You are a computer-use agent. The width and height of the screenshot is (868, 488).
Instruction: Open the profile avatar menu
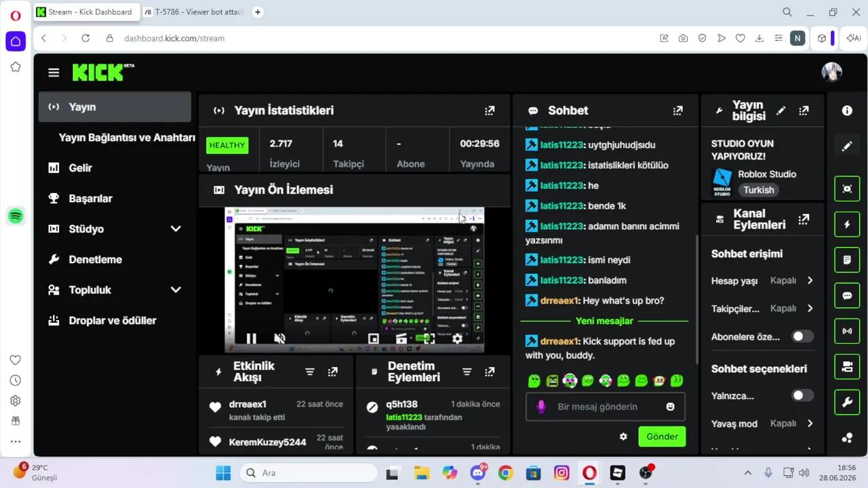[x=831, y=72]
